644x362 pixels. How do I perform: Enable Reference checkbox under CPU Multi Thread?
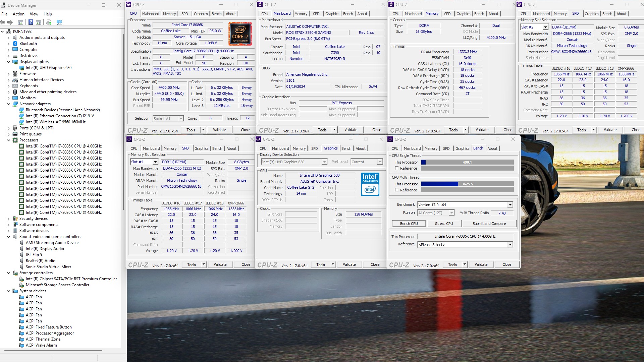point(397,190)
